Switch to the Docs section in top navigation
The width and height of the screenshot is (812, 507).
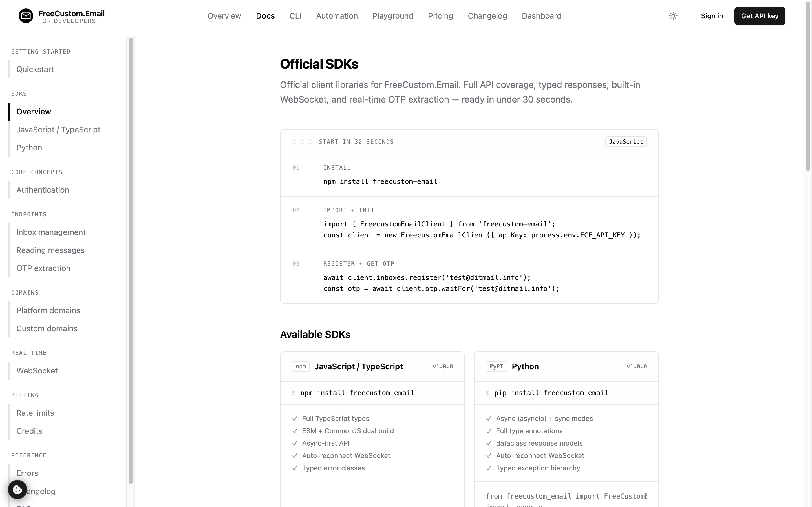point(265,16)
